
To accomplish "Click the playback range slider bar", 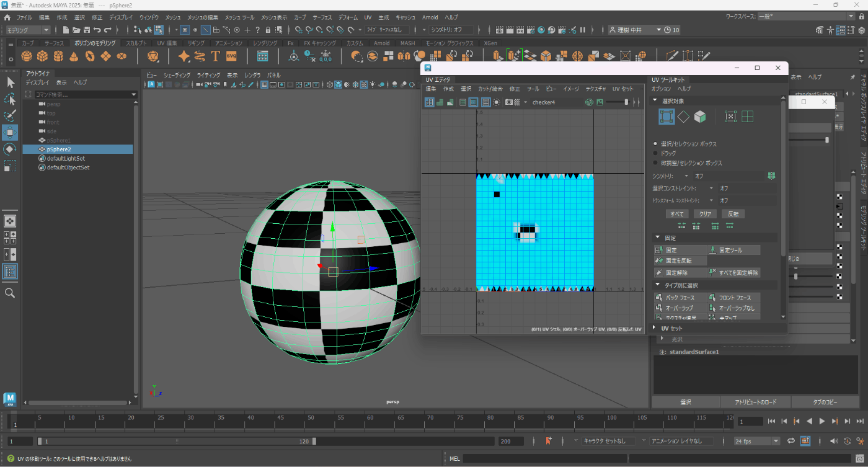I will coord(177,441).
